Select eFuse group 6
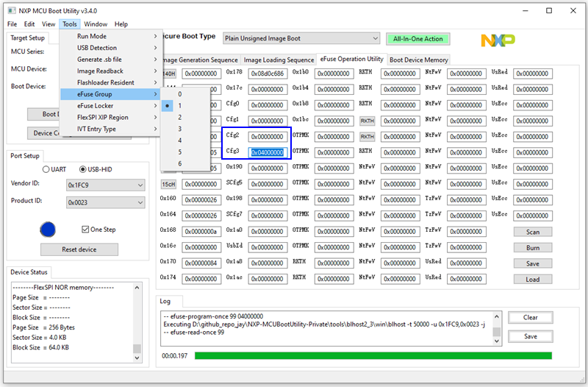The height and width of the screenshot is (387, 588). [185, 163]
